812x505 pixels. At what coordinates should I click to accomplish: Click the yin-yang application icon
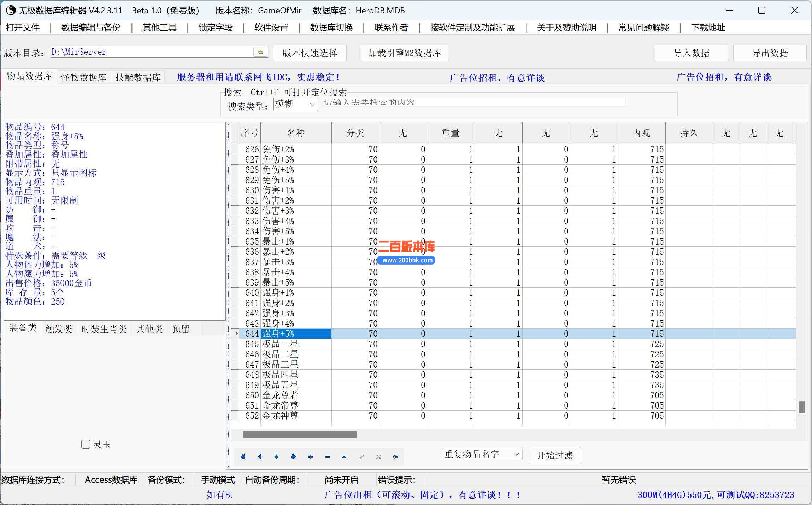pyautogui.click(x=11, y=10)
